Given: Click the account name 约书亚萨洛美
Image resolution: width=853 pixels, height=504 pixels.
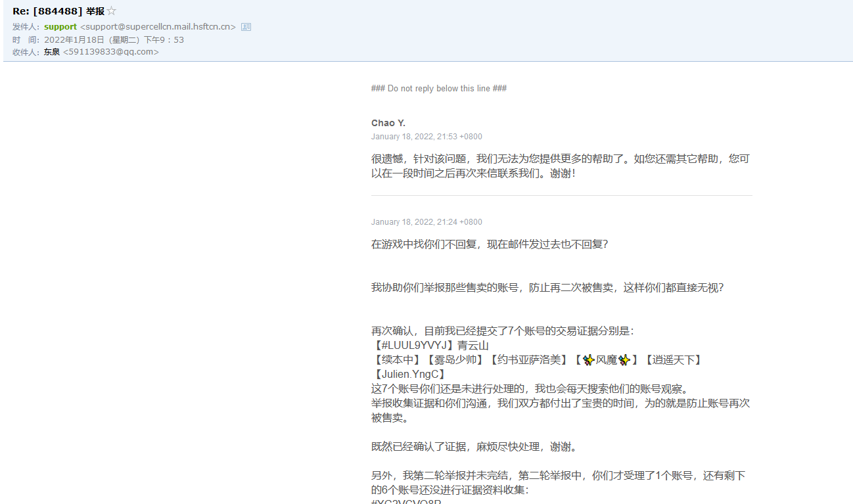Looking at the screenshot, I should (528, 360).
